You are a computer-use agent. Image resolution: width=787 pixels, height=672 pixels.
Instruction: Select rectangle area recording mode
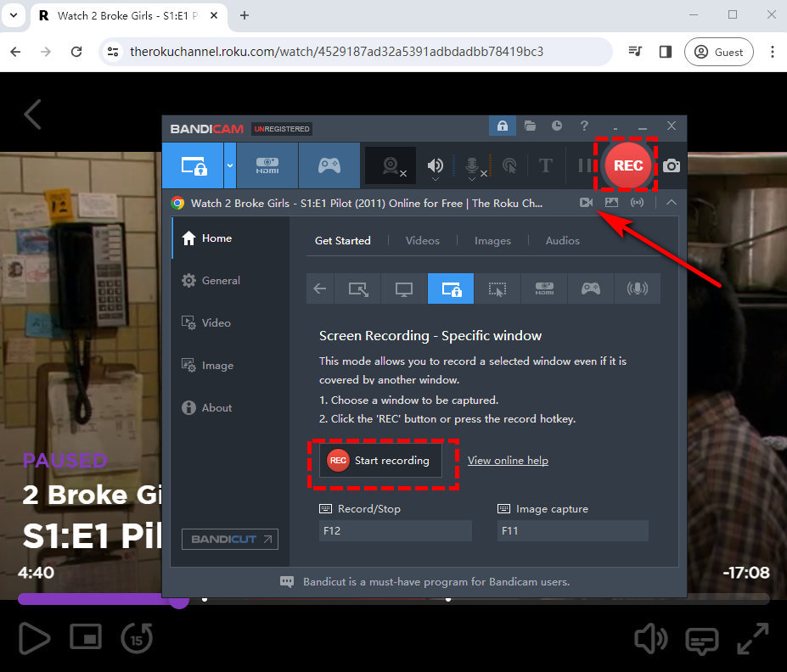[358, 288]
